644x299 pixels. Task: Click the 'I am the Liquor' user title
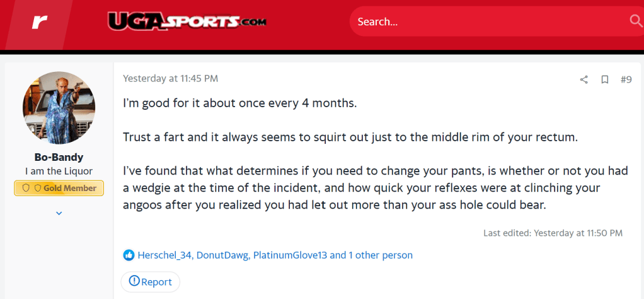tap(59, 171)
